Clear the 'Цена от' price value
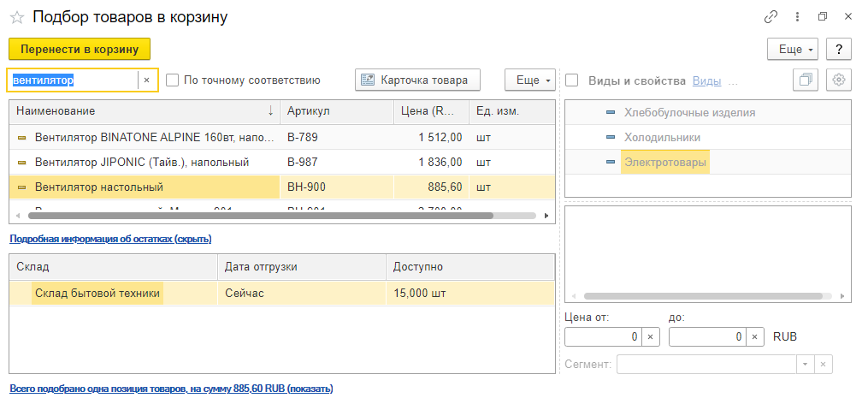This screenshot has height=404, width=868. 649,337
